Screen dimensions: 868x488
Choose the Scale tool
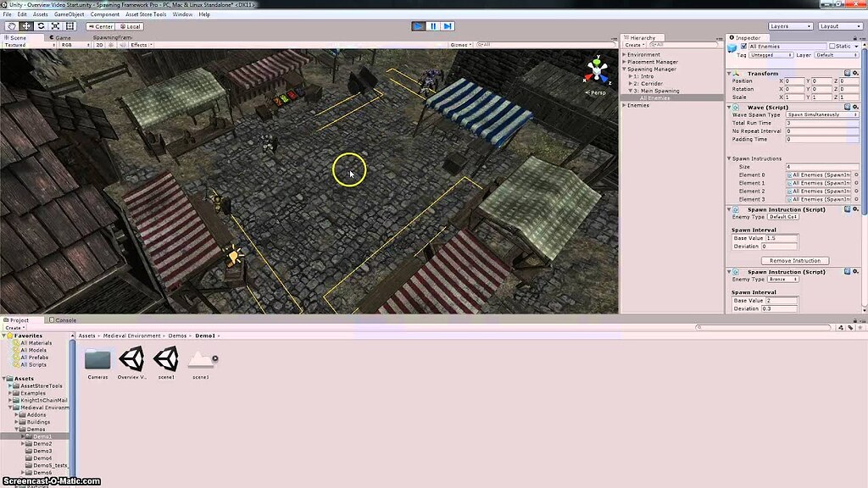point(56,26)
